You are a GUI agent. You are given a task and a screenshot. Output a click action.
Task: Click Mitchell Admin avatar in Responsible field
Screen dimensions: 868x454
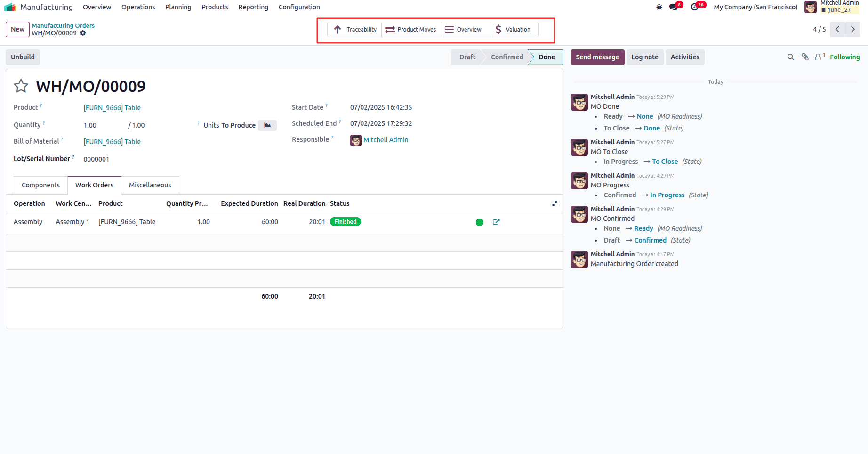tap(356, 140)
